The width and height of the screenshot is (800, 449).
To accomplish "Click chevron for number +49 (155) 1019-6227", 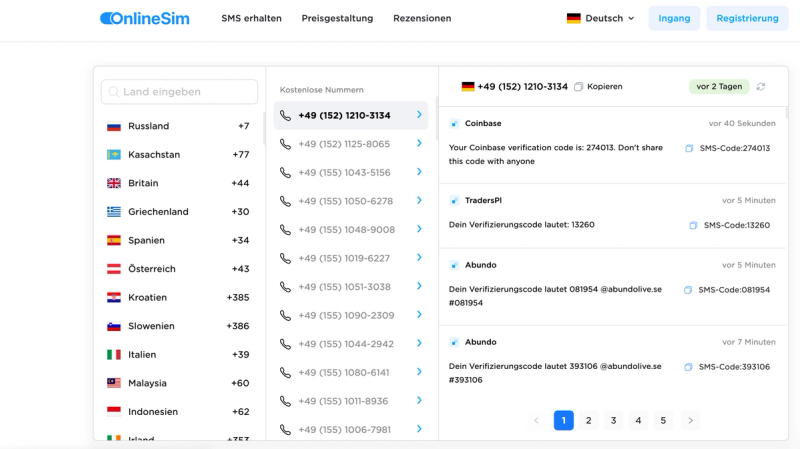I will (419, 258).
